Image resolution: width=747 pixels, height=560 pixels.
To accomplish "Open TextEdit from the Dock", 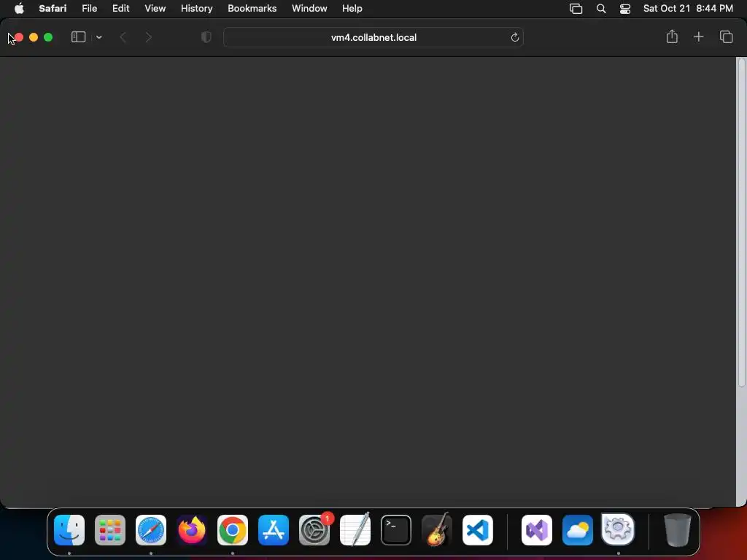I will point(355,530).
